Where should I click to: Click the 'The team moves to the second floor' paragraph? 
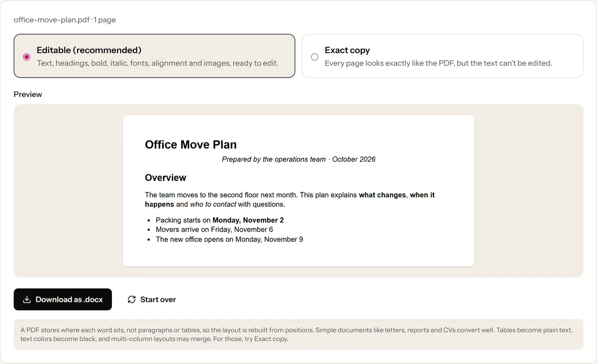click(290, 199)
